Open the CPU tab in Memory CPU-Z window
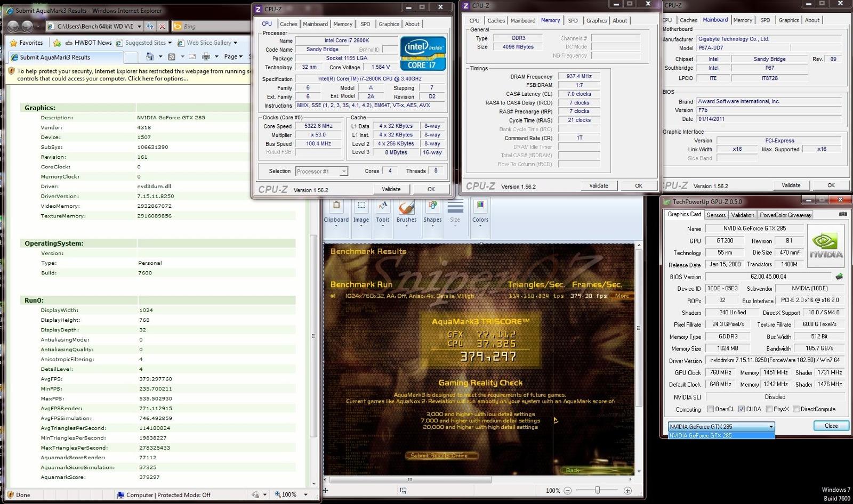This screenshot has height=504, width=853. (x=474, y=21)
